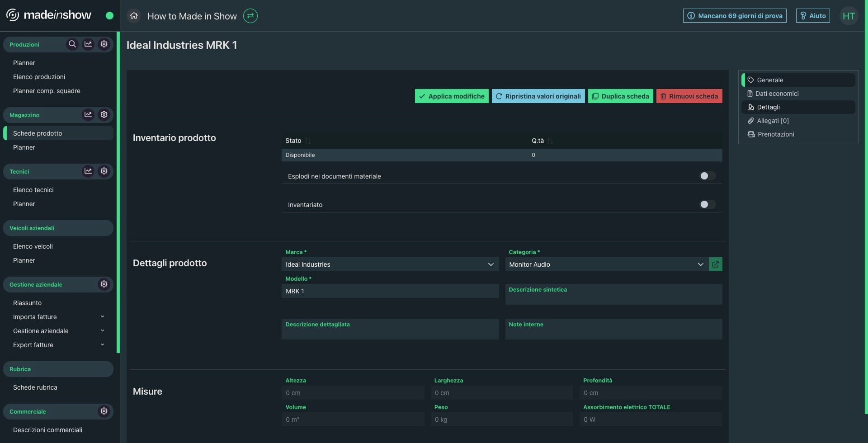
Task: Open Magazzino settings gear icon
Action: coord(104,114)
